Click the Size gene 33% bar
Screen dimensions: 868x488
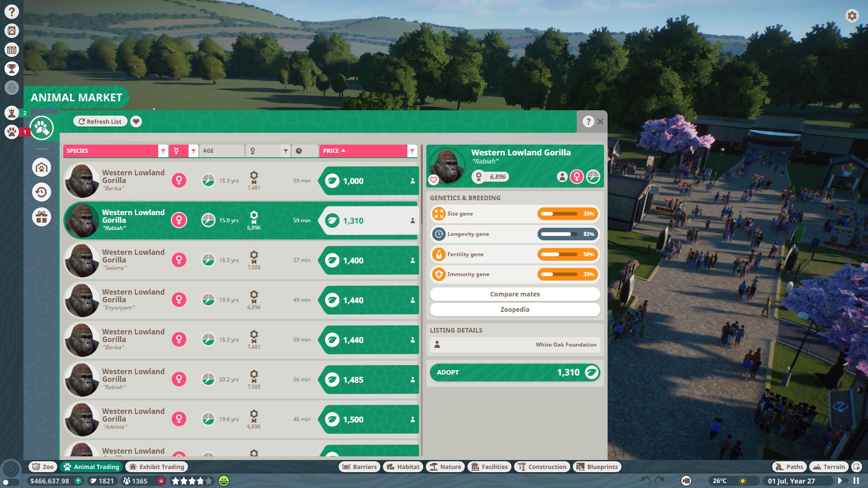click(x=568, y=214)
